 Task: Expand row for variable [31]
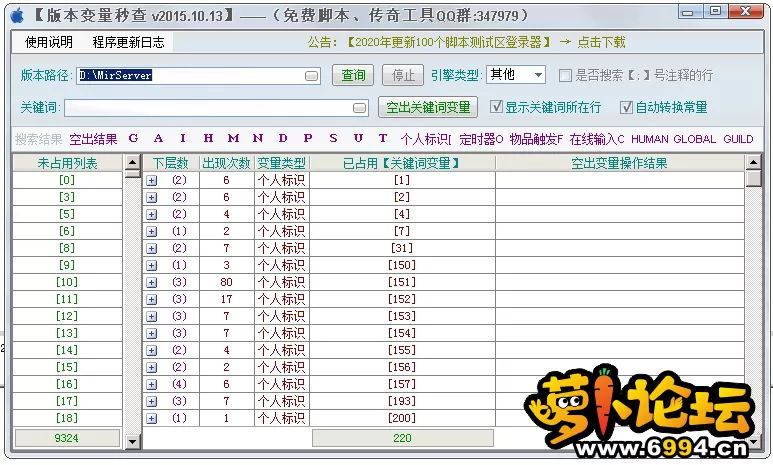pos(152,249)
